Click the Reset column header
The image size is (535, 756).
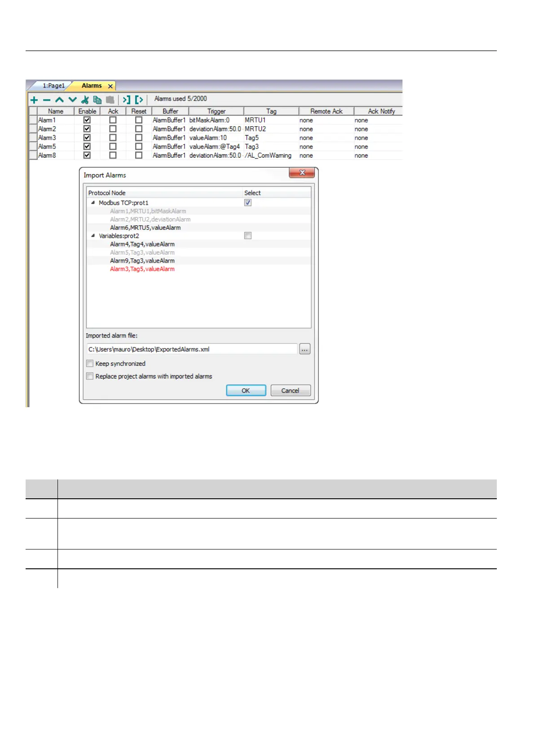coord(139,111)
